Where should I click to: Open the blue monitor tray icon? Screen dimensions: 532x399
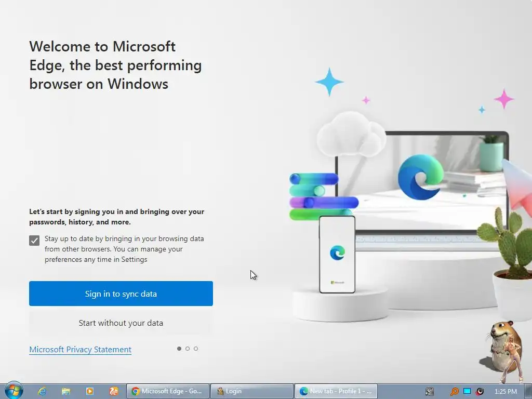[x=467, y=392]
